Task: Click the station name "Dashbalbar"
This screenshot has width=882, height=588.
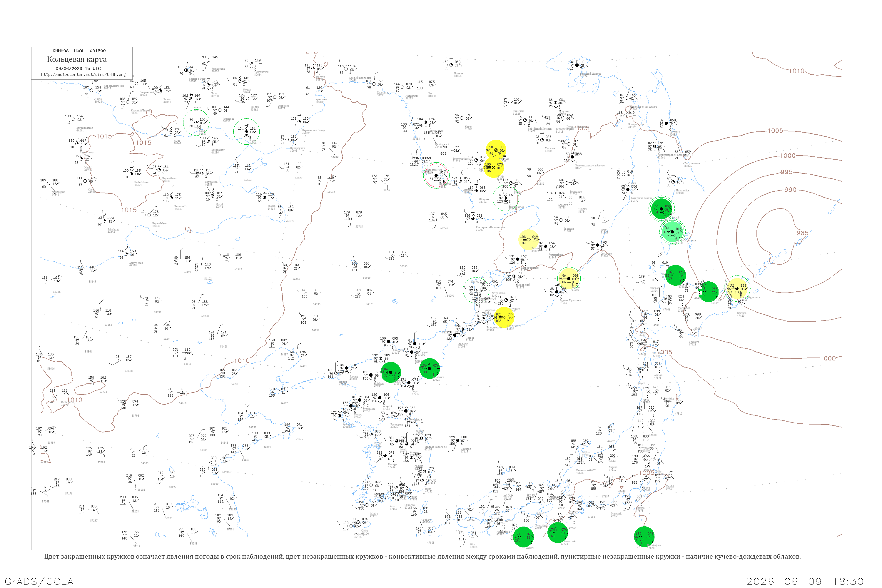Action: tap(218, 150)
